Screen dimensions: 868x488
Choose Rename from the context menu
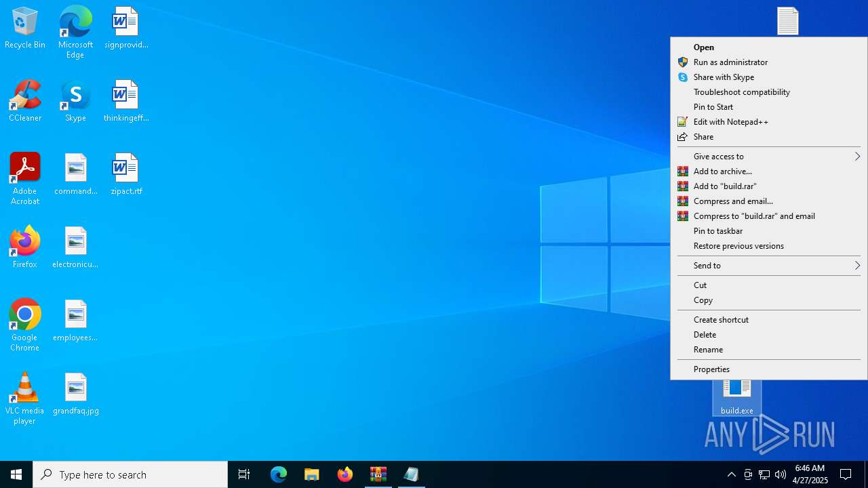coord(769,350)
